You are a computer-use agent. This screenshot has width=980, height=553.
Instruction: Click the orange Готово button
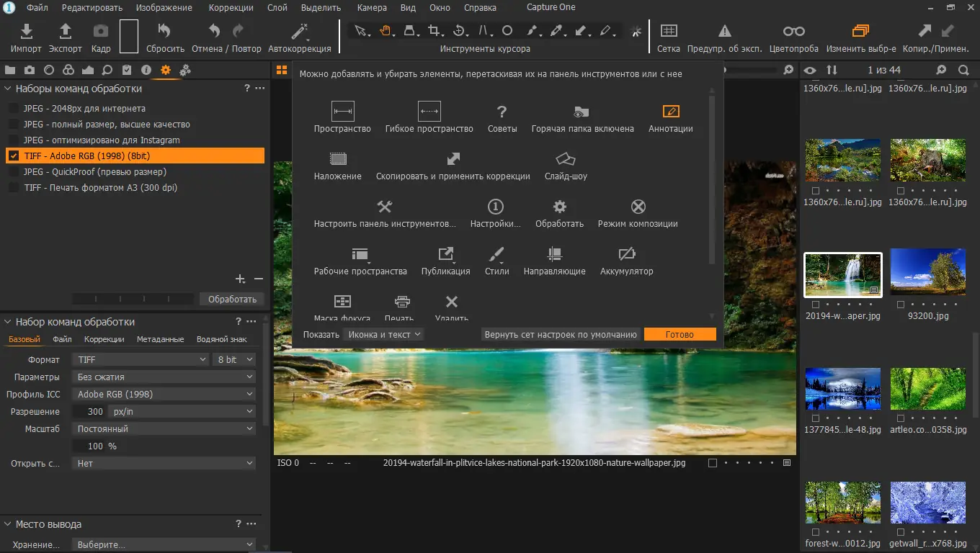point(680,334)
